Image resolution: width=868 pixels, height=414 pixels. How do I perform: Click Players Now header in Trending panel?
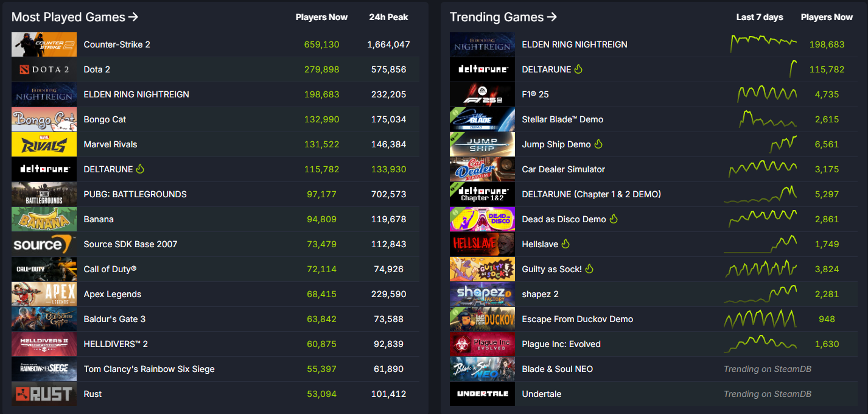[827, 17]
